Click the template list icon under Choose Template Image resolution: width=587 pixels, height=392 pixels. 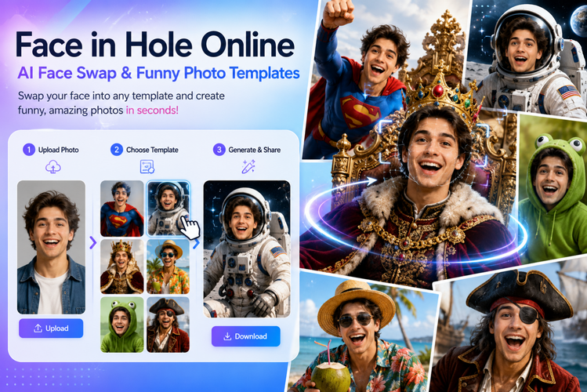click(147, 167)
